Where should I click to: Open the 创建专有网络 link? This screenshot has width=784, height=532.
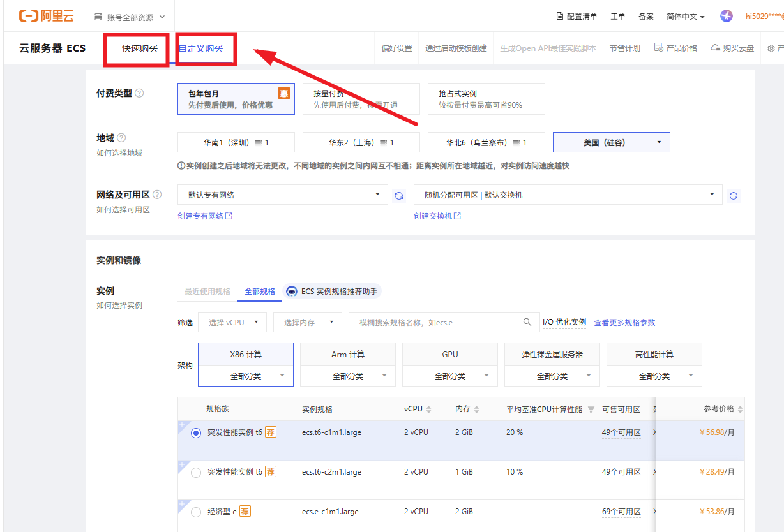(204, 216)
